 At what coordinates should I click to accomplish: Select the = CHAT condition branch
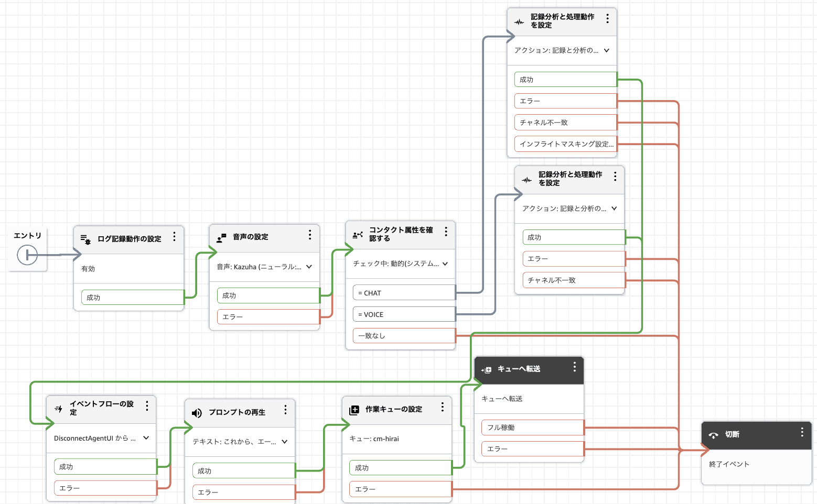[404, 293]
